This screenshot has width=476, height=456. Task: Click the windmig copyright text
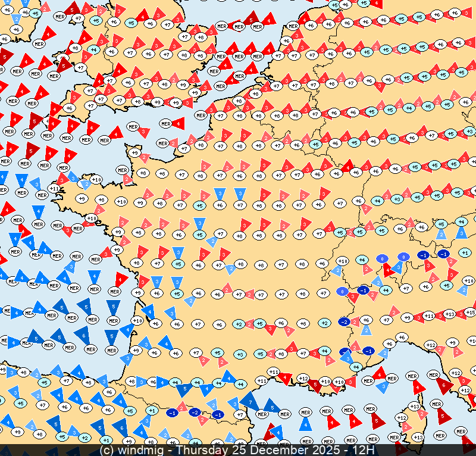[x=137, y=451]
